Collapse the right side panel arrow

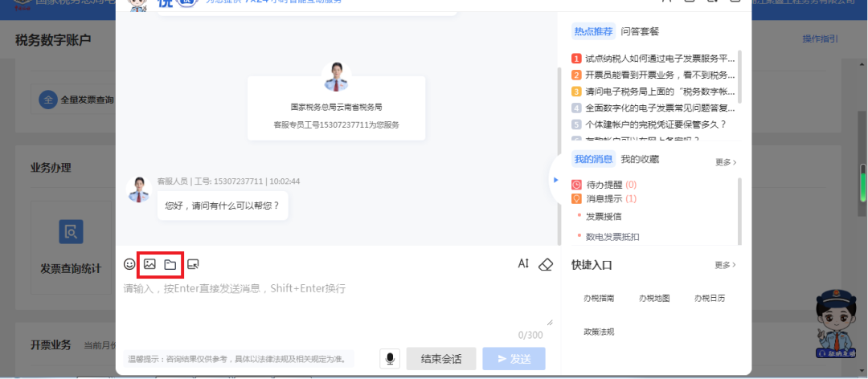[556, 180]
